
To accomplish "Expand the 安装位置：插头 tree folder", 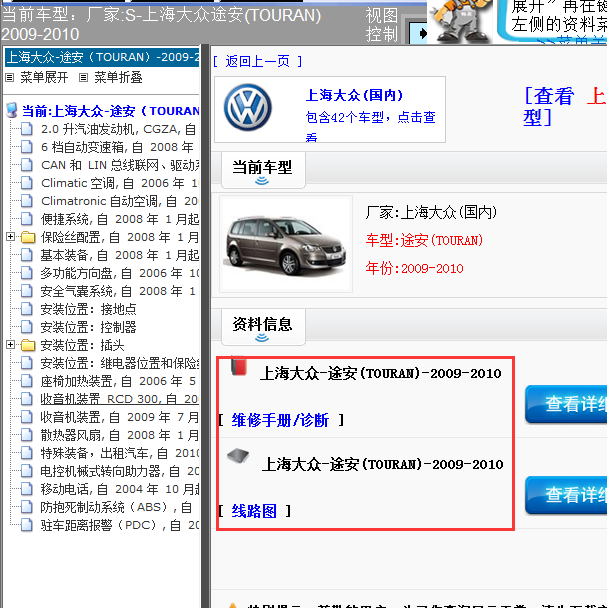I will pos(10,345).
